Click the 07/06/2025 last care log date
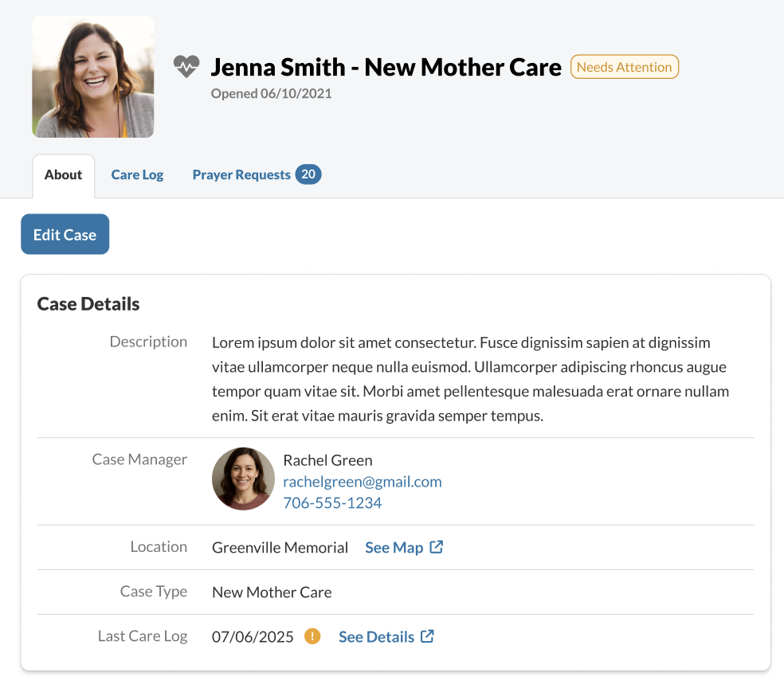Image resolution: width=784 pixels, height=696 pixels. [x=253, y=637]
